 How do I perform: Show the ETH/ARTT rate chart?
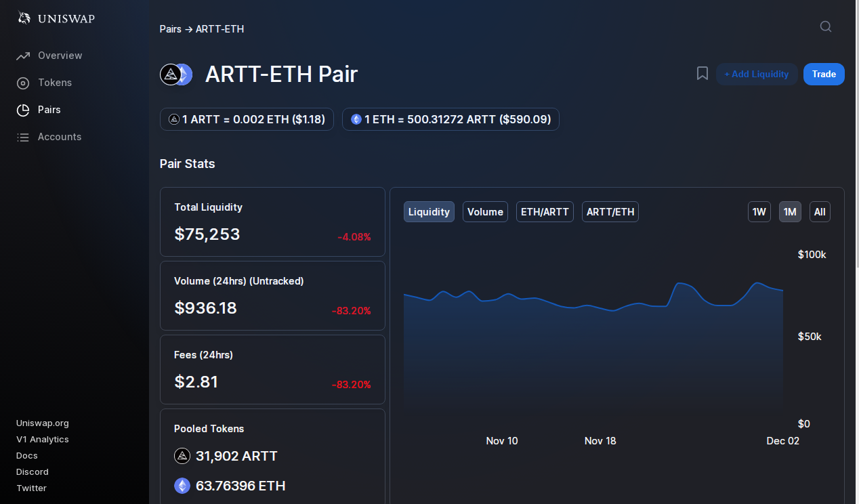click(x=545, y=212)
